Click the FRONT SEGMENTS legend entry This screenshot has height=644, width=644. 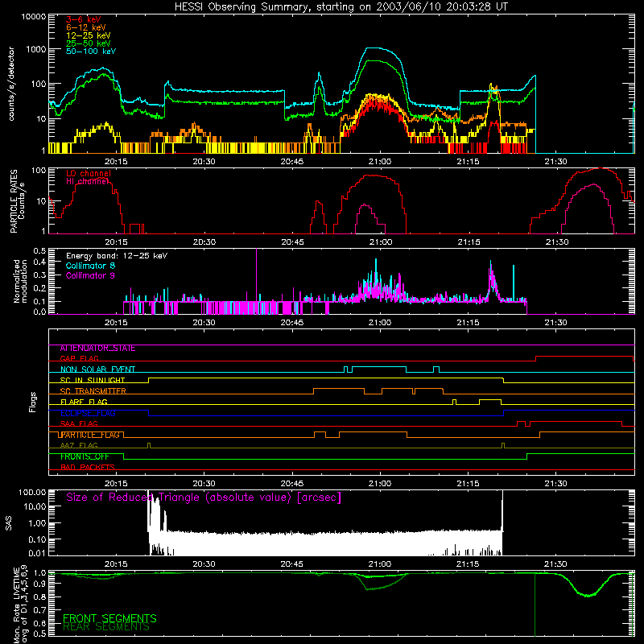pyautogui.click(x=109, y=618)
